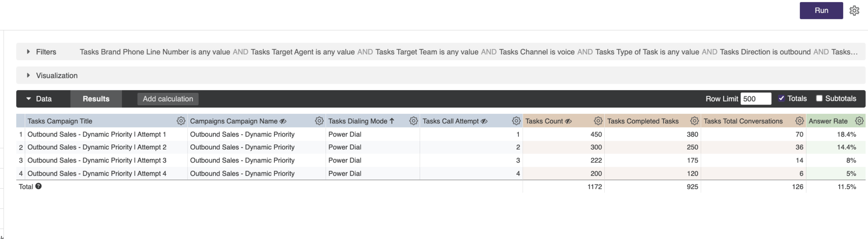This screenshot has height=239, width=868.
Task: Expand the Filters section
Action: [x=29, y=52]
